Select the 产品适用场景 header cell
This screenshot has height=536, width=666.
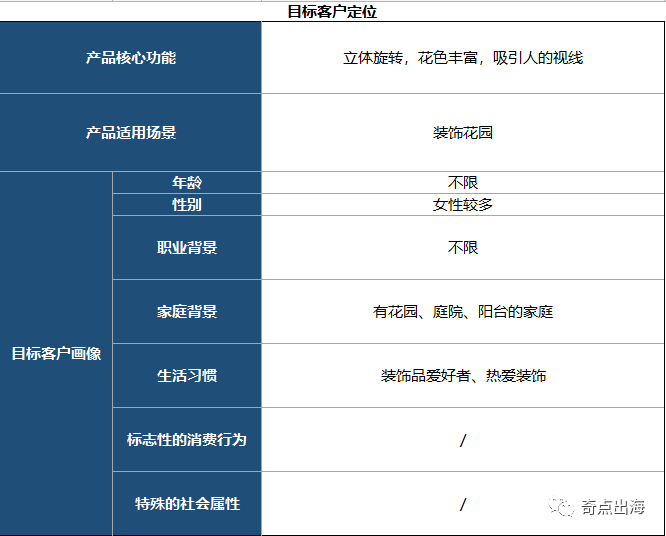click(x=130, y=133)
